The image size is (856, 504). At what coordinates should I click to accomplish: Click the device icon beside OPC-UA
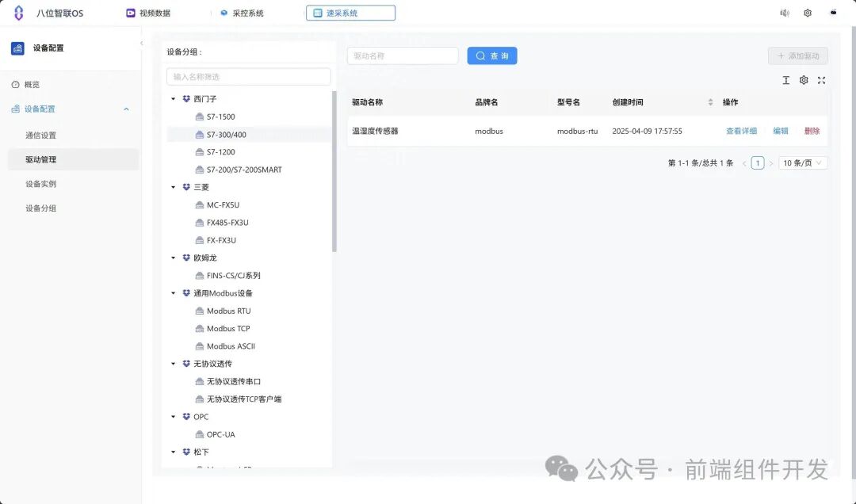(x=199, y=434)
